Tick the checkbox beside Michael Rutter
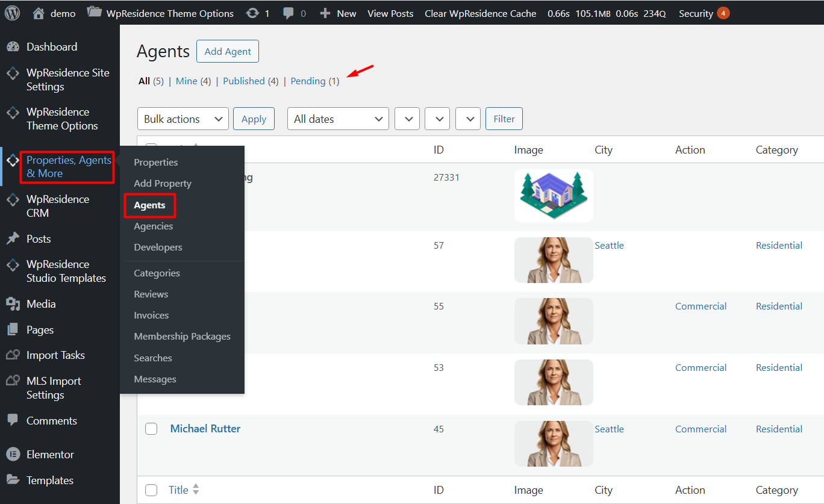824x504 pixels. (x=151, y=429)
